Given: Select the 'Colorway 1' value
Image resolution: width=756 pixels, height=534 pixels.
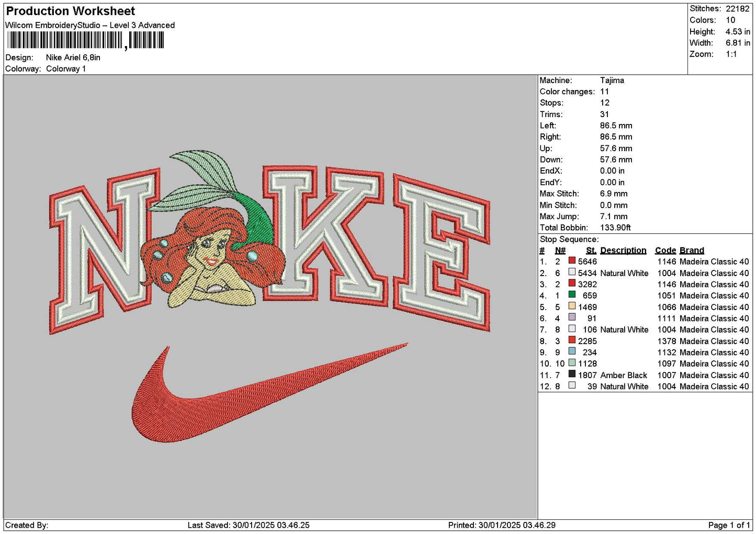Looking at the screenshot, I should pos(66,69).
